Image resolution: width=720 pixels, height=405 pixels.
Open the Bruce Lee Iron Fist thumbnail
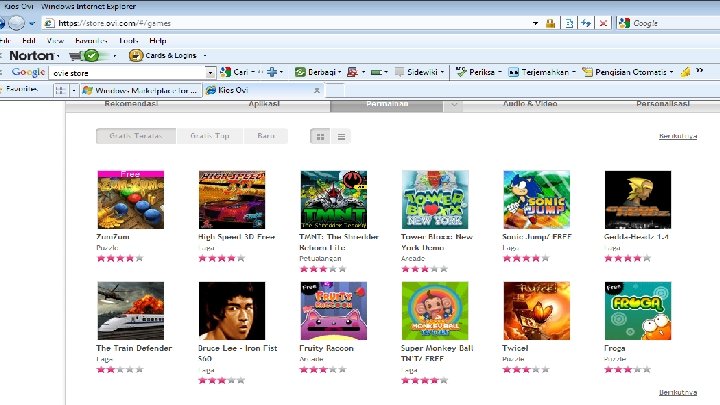232,311
